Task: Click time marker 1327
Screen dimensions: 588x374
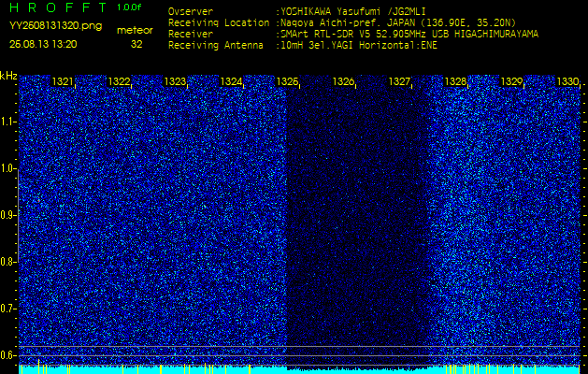Action: [400, 81]
